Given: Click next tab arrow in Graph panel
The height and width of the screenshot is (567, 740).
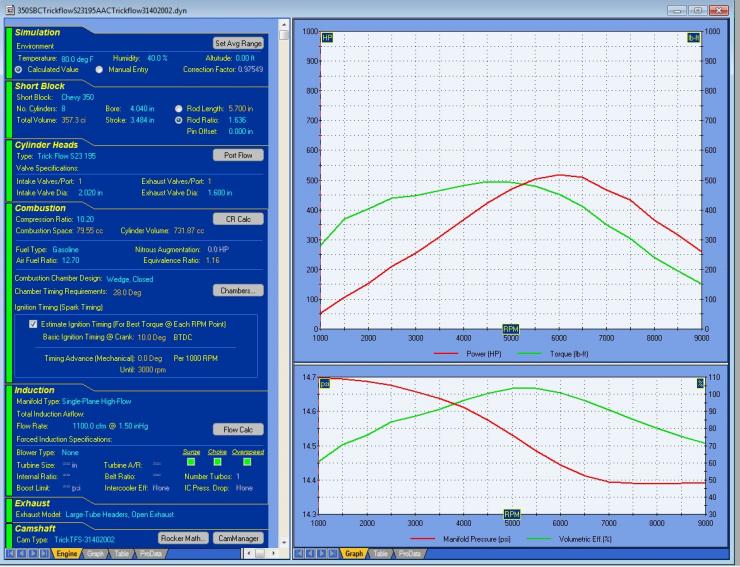Looking at the screenshot, I should point(322,553).
